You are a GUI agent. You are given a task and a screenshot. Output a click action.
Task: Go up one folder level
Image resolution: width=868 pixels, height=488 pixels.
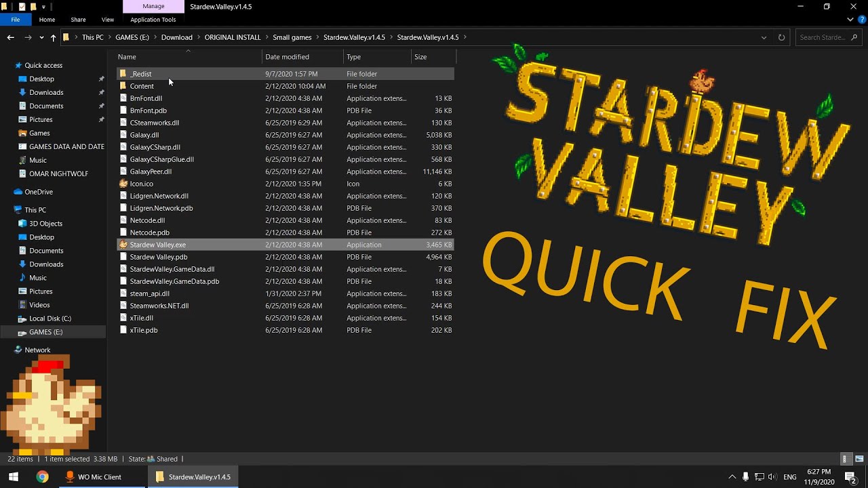(53, 37)
